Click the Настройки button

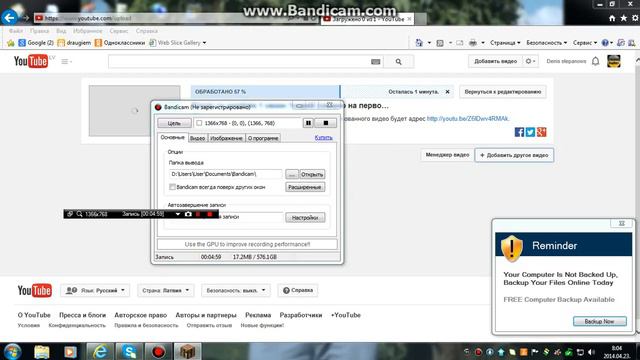(x=305, y=218)
